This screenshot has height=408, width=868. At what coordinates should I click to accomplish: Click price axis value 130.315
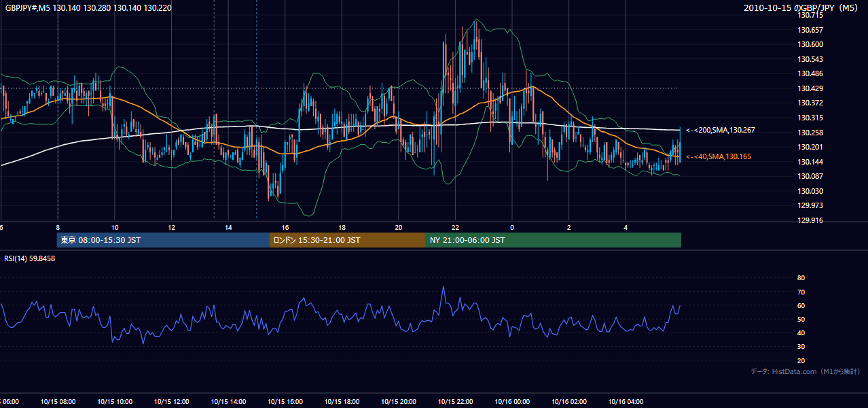(811, 118)
